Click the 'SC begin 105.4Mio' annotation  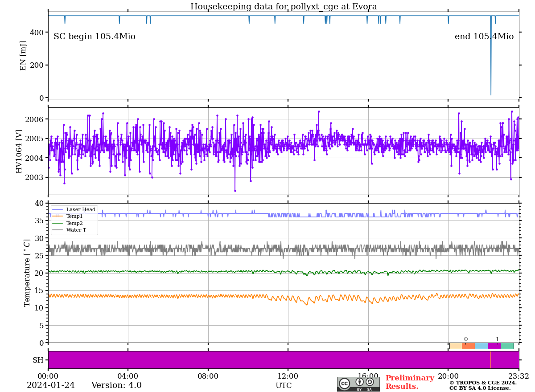point(95,37)
